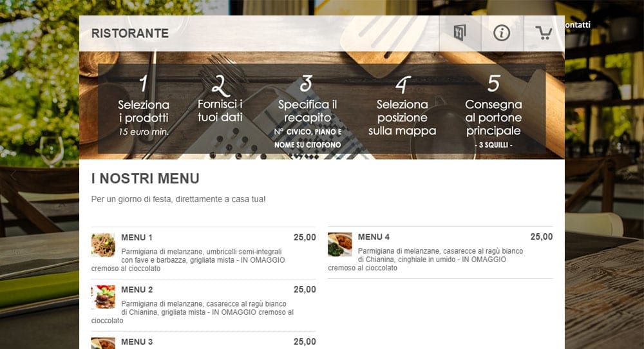Click the partially hidden Contatti nav item

tap(578, 24)
